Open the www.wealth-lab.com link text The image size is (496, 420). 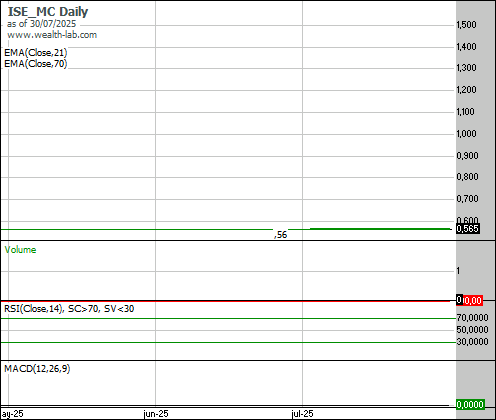click(52, 35)
